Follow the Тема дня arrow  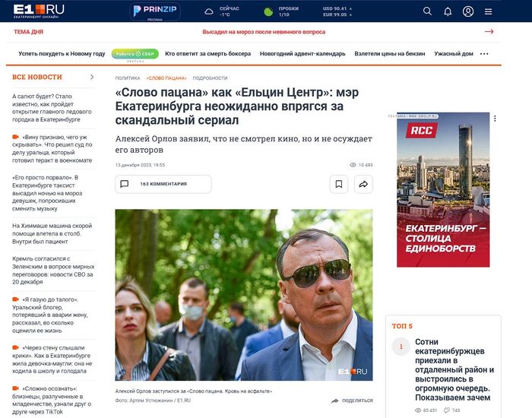[489, 32]
